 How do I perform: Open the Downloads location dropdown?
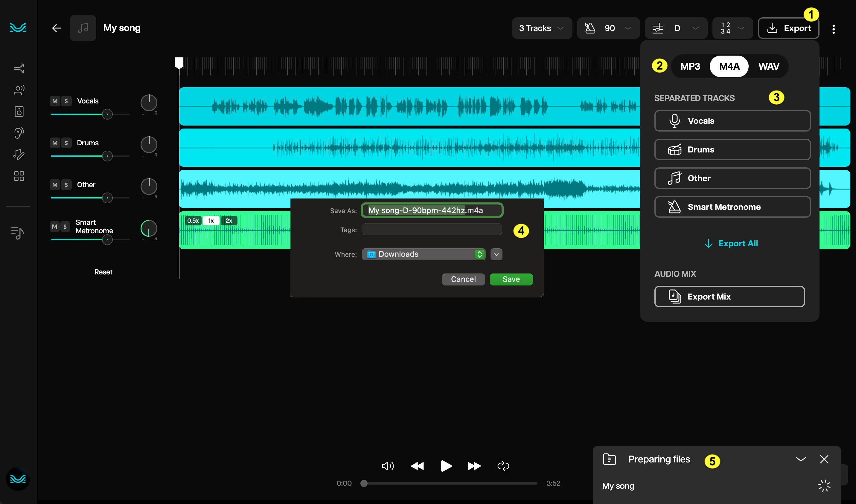pos(424,254)
